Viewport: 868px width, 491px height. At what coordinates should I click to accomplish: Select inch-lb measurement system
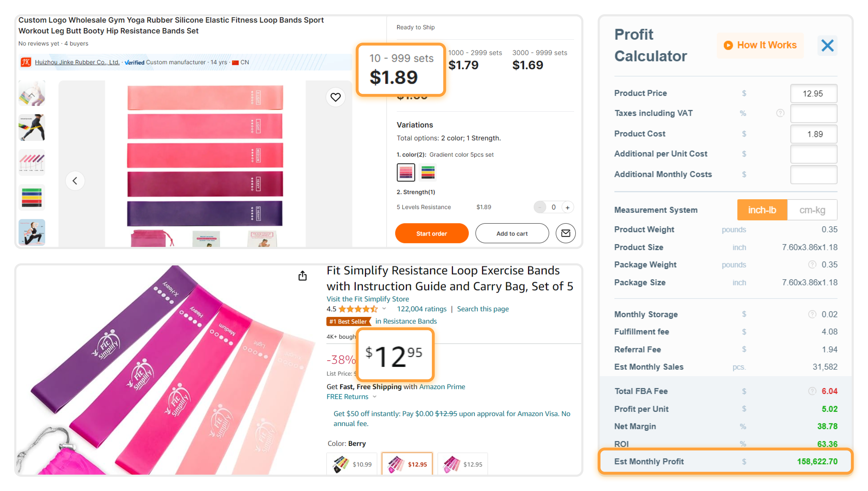click(x=762, y=210)
